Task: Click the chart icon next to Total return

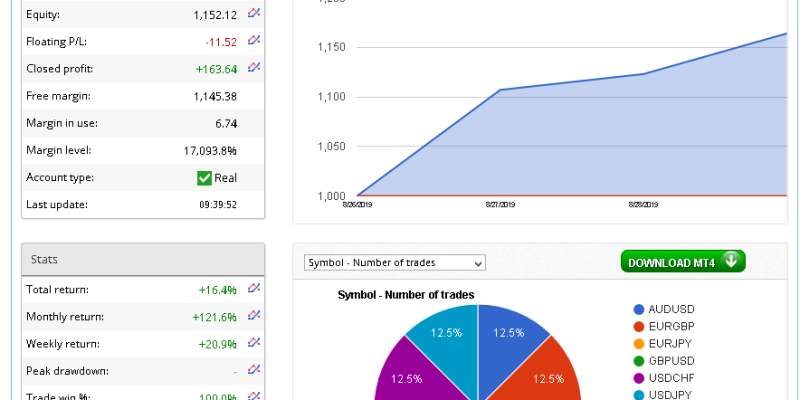Action: point(254,289)
